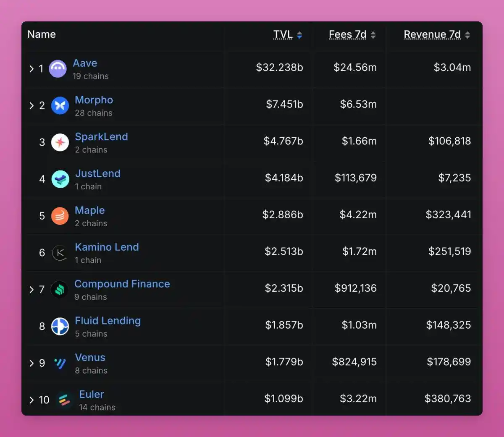Expand the Aave row chevron
The height and width of the screenshot is (437, 504).
click(31, 68)
